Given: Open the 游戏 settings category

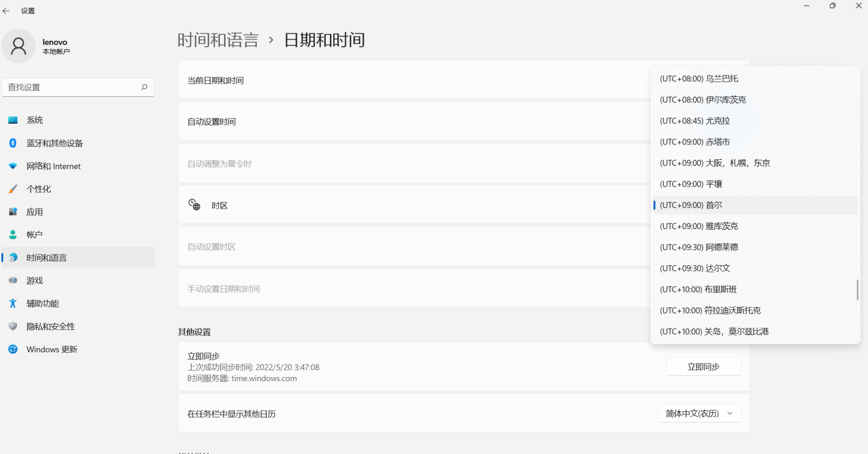Looking at the screenshot, I should click(78, 280).
